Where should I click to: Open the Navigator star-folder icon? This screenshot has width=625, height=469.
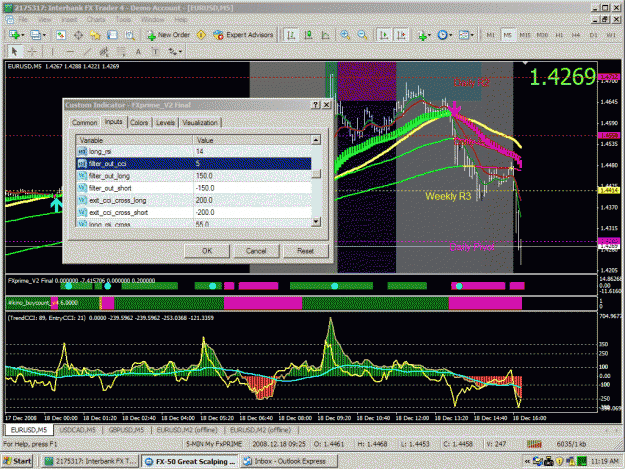coord(95,35)
